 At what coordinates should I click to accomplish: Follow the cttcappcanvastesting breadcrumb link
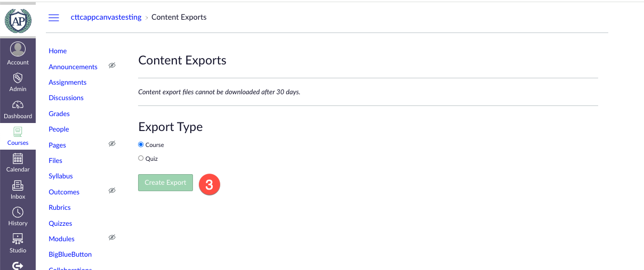coord(106,17)
